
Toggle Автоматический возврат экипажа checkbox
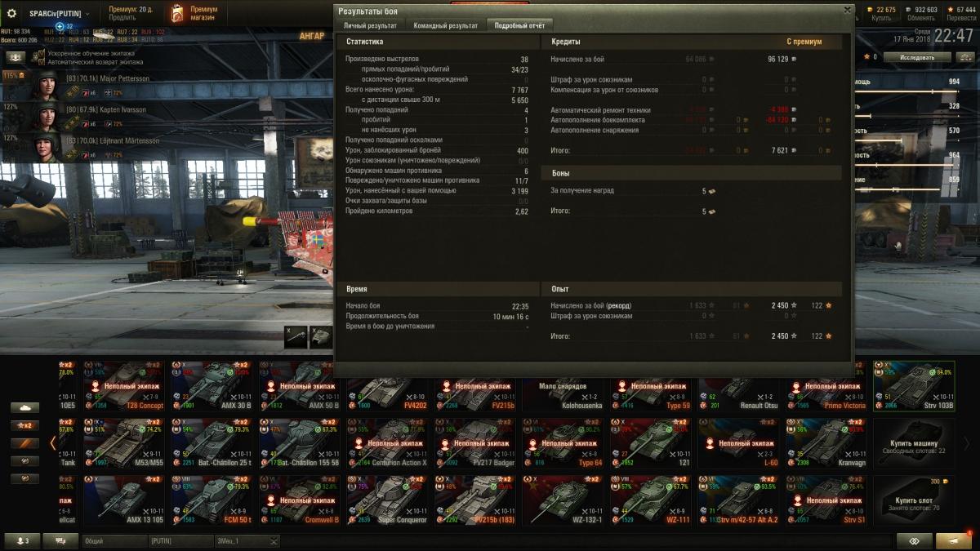tap(42, 61)
